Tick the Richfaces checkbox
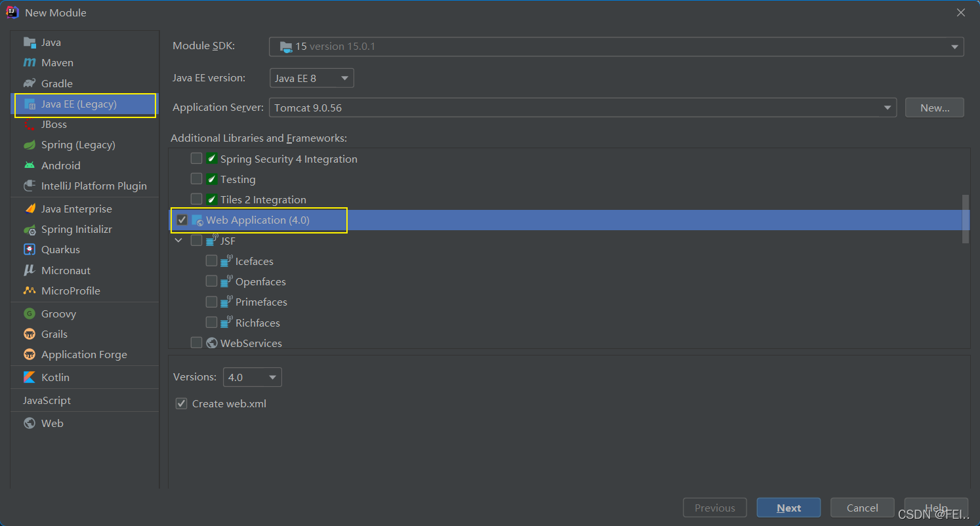Screen dimensions: 980x526 [211, 323]
